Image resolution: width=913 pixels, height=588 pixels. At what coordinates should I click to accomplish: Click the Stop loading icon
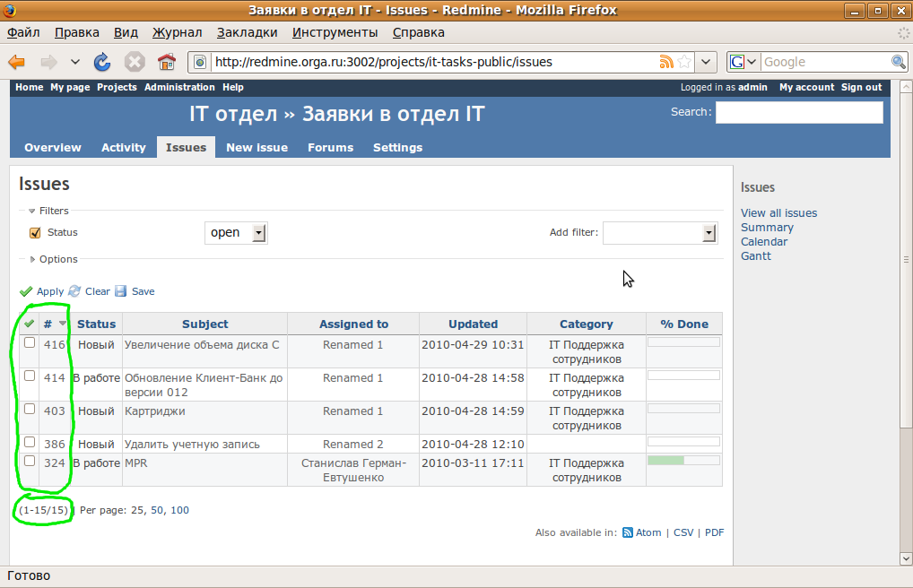[x=135, y=62]
